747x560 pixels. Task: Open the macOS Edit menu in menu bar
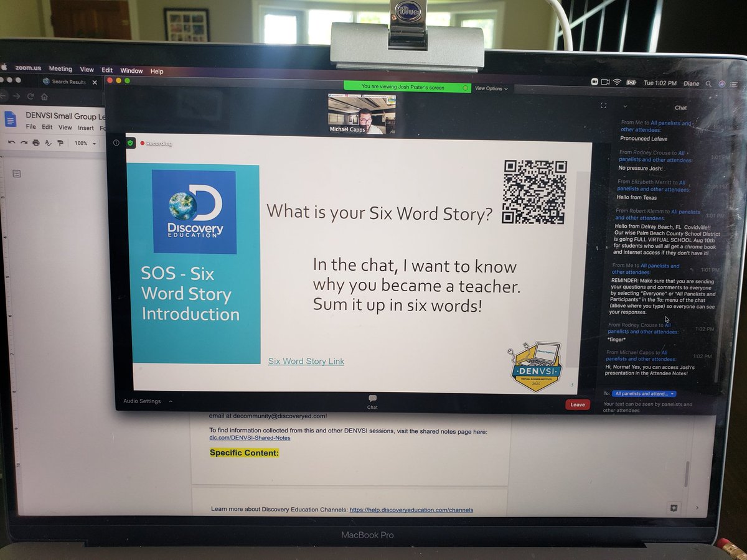(107, 70)
